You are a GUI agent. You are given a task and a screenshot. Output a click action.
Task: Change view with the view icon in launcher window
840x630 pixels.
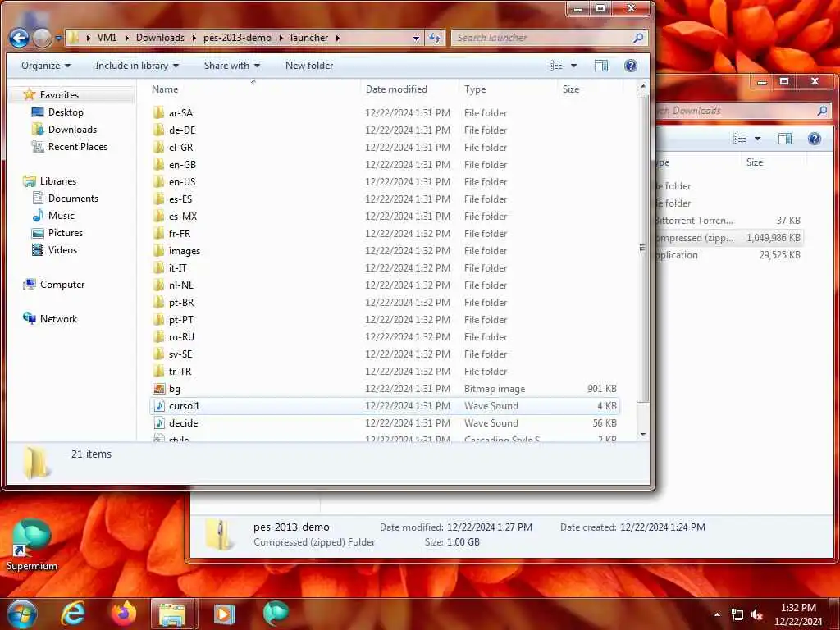click(x=556, y=66)
